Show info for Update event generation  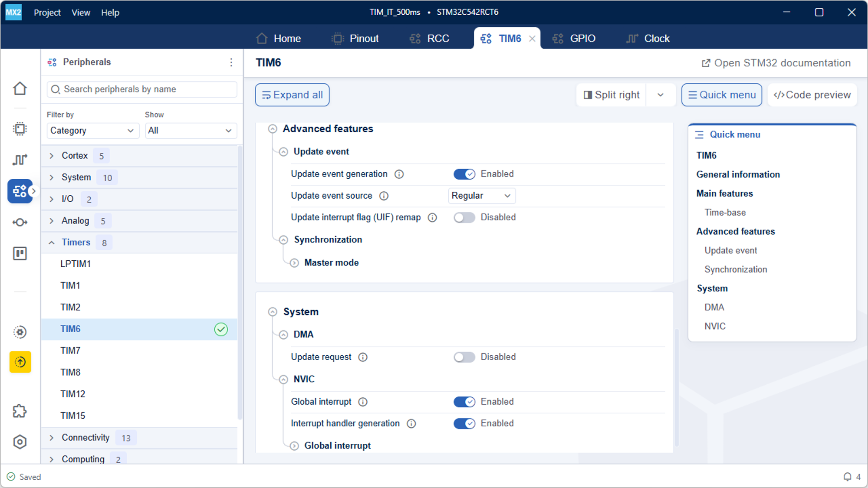pos(399,174)
